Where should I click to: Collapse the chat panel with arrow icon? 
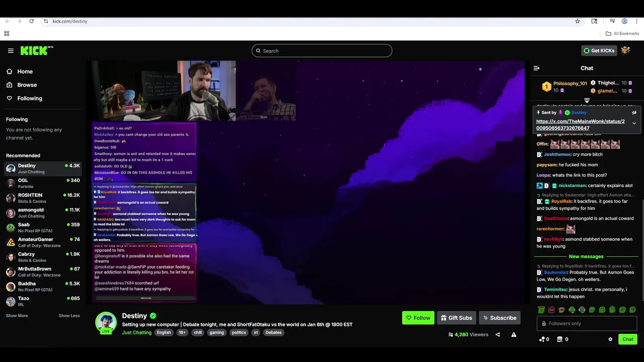pos(536,68)
